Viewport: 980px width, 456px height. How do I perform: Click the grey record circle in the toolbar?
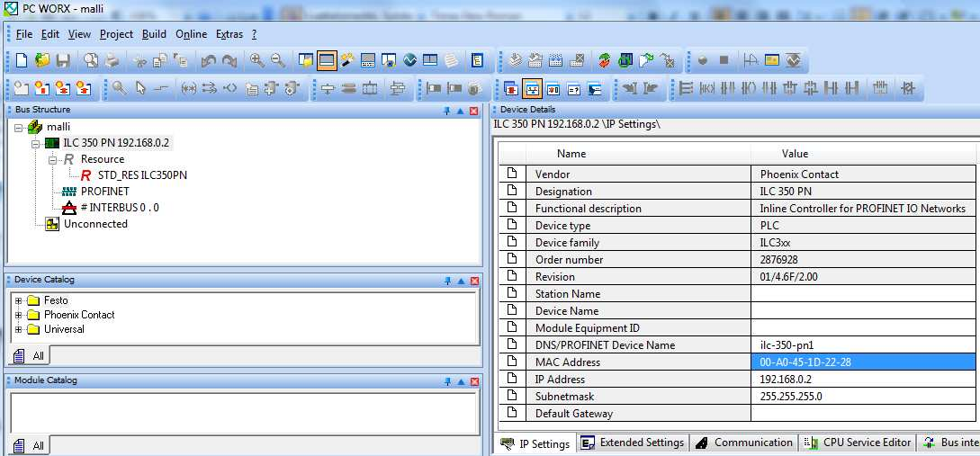click(x=703, y=60)
